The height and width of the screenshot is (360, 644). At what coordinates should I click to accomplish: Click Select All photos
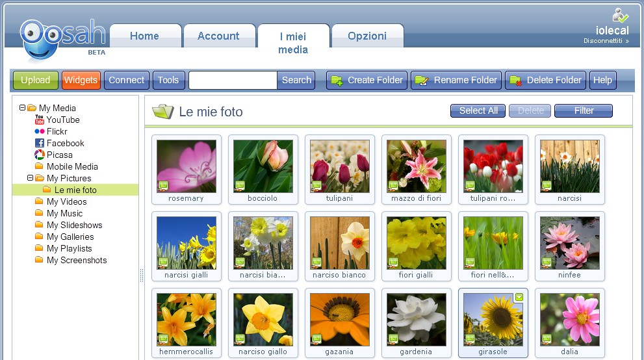coord(478,111)
